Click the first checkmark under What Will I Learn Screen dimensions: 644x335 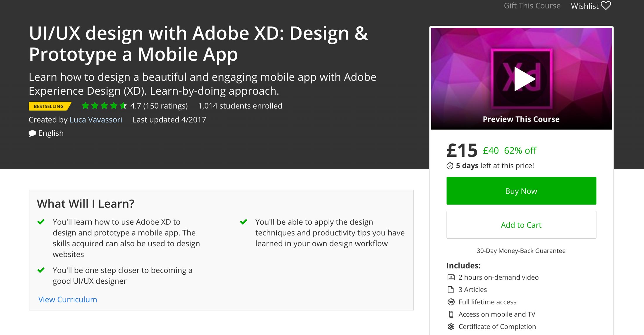coord(41,222)
